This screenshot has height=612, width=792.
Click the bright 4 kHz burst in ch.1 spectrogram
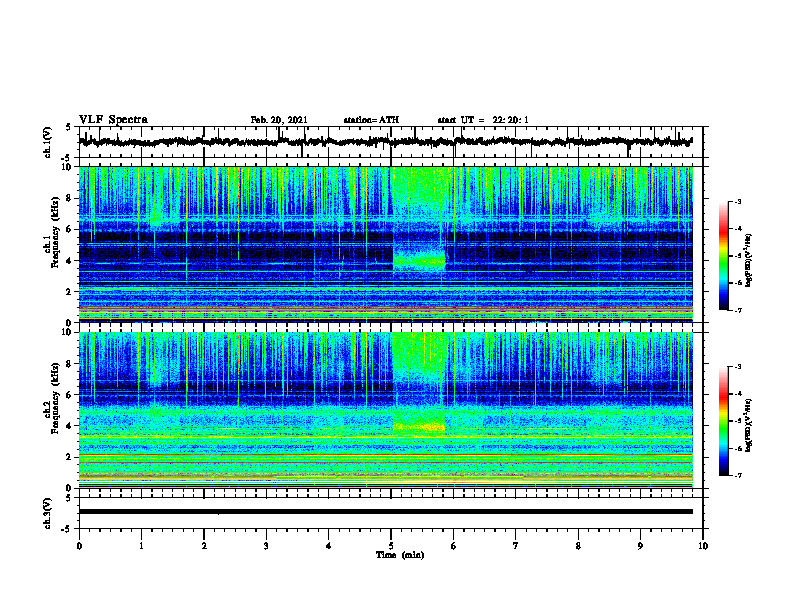[419, 259]
